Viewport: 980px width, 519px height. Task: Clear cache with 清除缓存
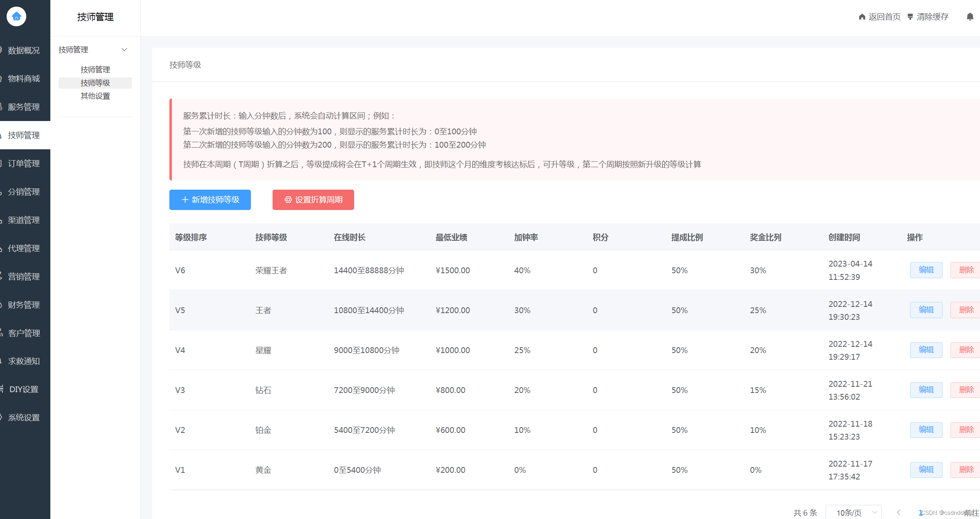933,17
